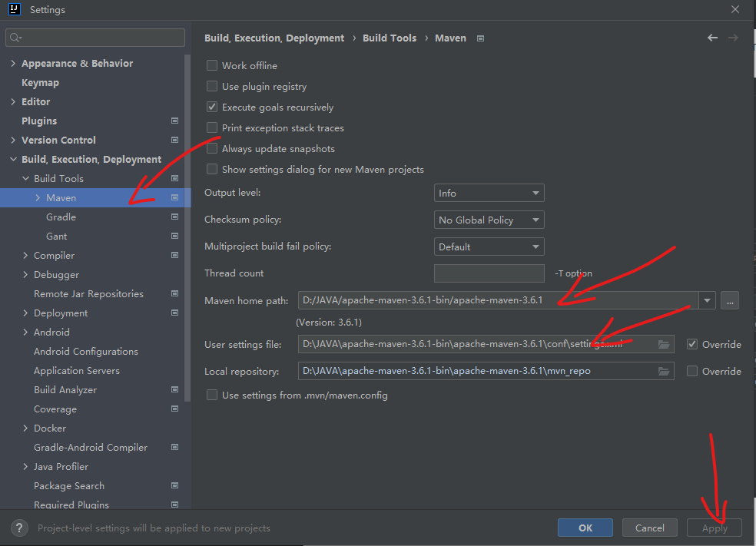Click the User settings file path field

486,344
